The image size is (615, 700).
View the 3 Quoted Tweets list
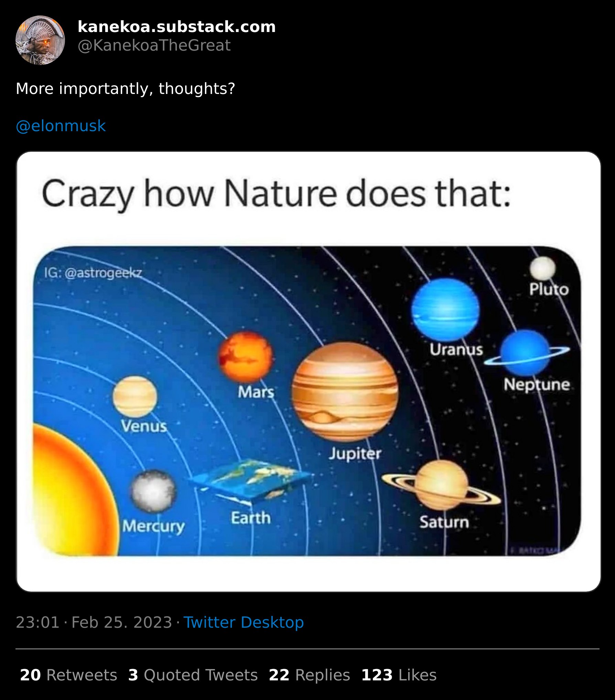193,675
